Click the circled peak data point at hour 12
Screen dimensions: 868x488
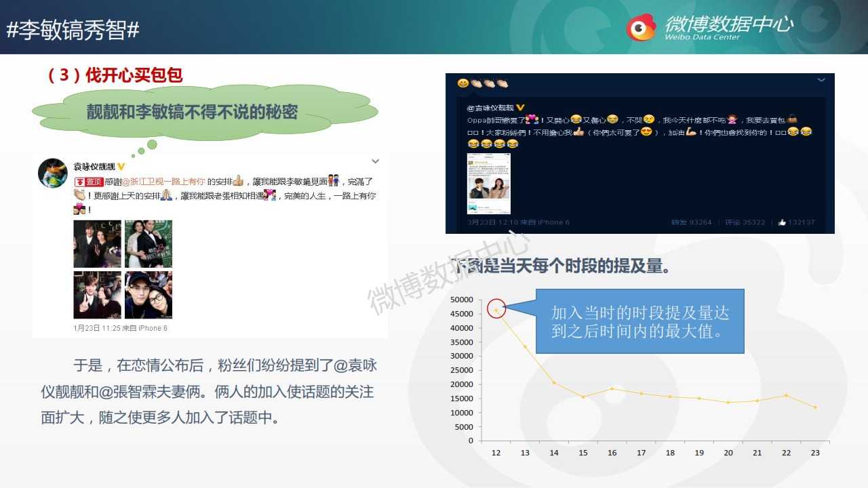[496, 310]
